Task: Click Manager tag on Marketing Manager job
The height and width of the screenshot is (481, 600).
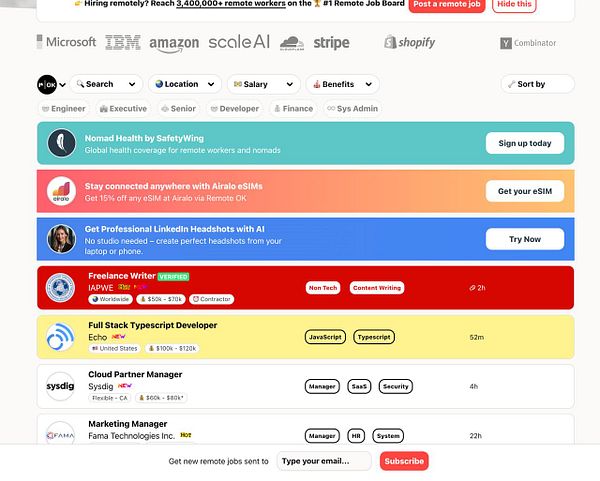Action: pos(322,436)
